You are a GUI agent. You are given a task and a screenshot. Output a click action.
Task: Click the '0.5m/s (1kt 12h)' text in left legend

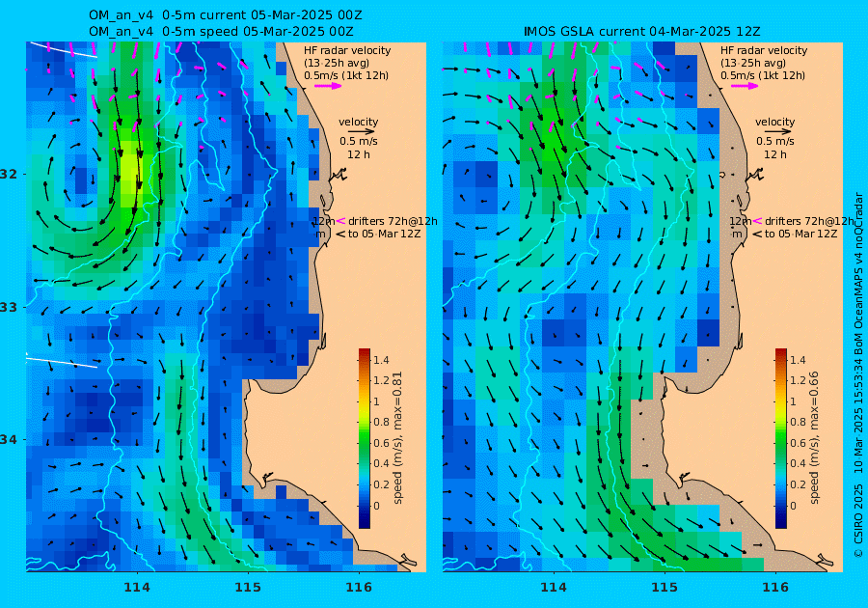click(x=346, y=75)
